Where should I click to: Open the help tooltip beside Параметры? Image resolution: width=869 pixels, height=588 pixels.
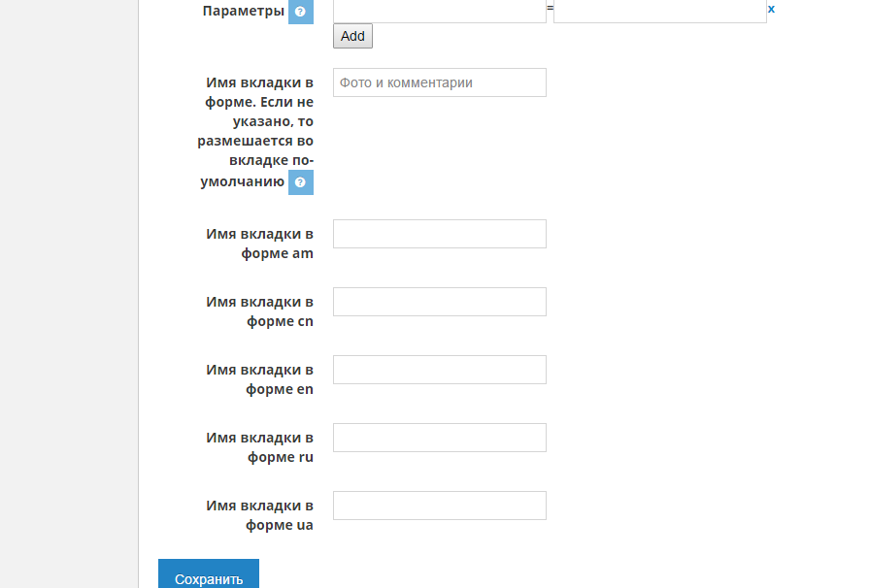[300, 12]
